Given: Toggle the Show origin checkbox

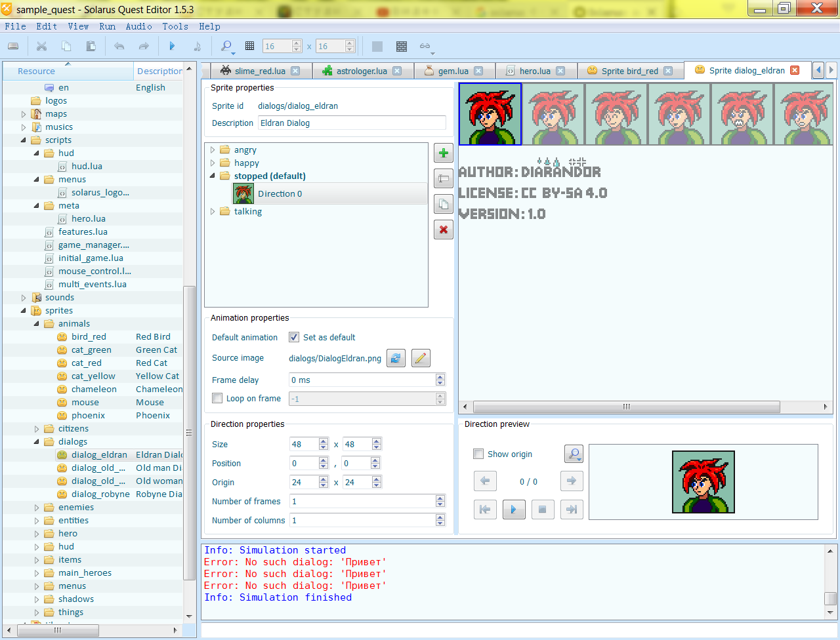Looking at the screenshot, I should 478,454.
